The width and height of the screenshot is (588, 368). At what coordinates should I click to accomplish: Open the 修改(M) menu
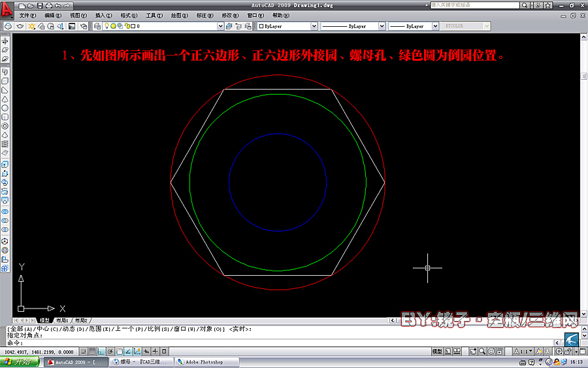point(230,16)
